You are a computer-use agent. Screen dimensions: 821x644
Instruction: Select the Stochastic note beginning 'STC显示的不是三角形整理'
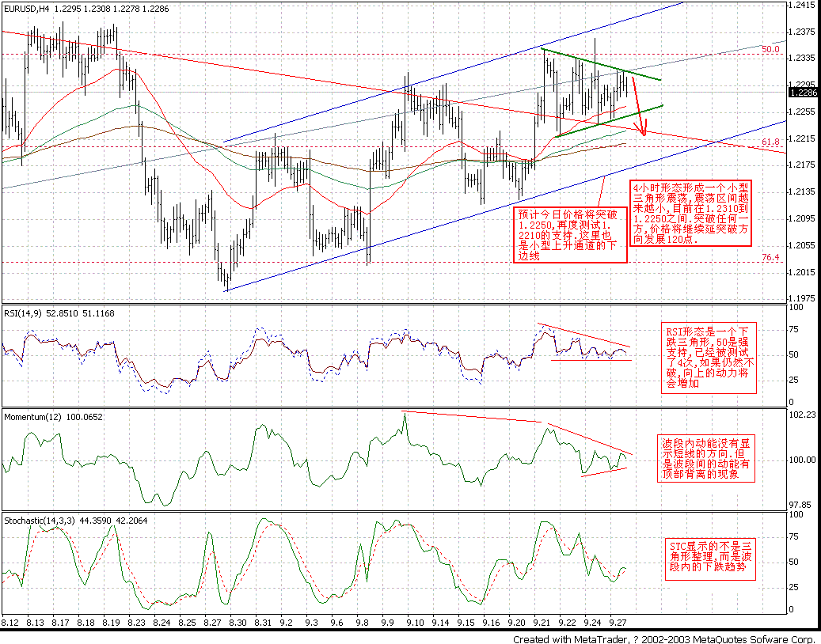(710, 558)
